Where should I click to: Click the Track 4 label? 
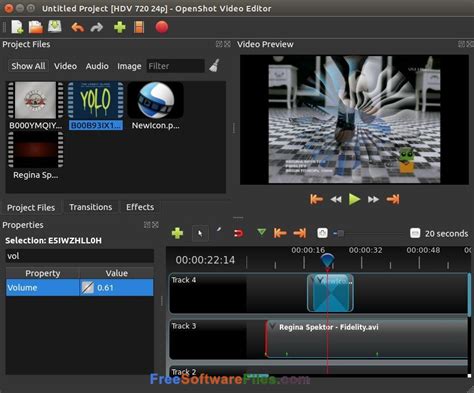[184, 280]
